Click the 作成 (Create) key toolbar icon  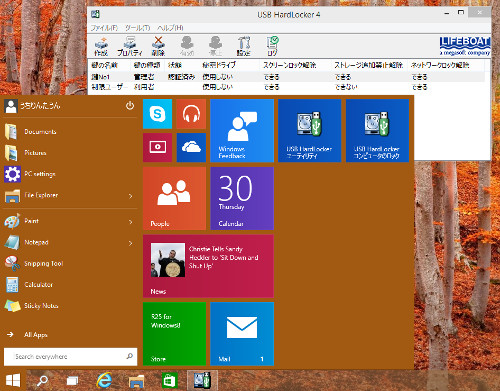point(101,46)
